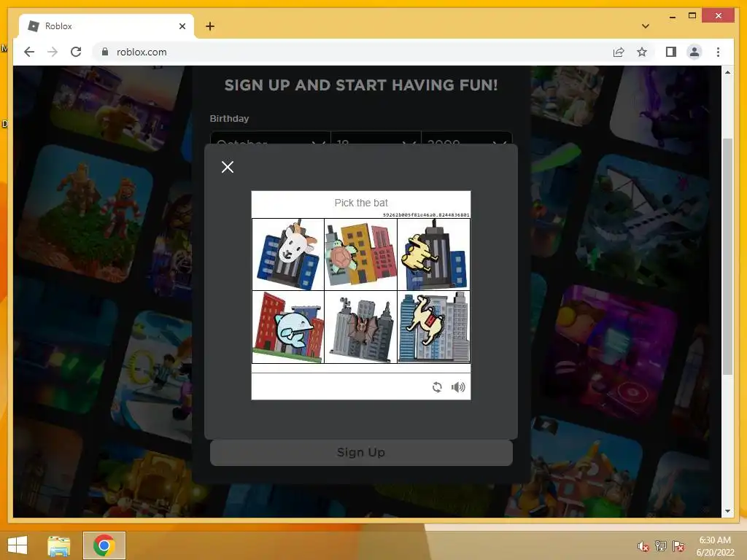Click the system clock 6:30 AM
This screenshot has width=747, height=560.
[715, 540]
